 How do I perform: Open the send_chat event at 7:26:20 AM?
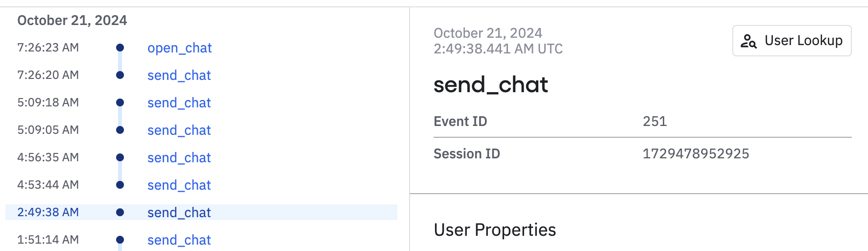coord(179,75)
